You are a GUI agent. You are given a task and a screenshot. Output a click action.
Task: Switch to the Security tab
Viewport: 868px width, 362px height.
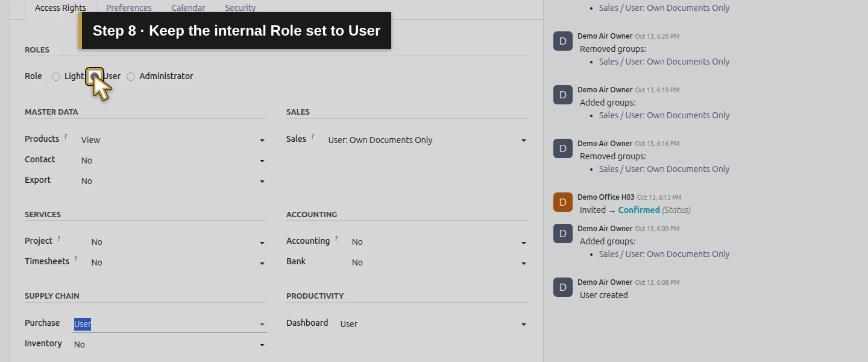[x=241, y=8]
